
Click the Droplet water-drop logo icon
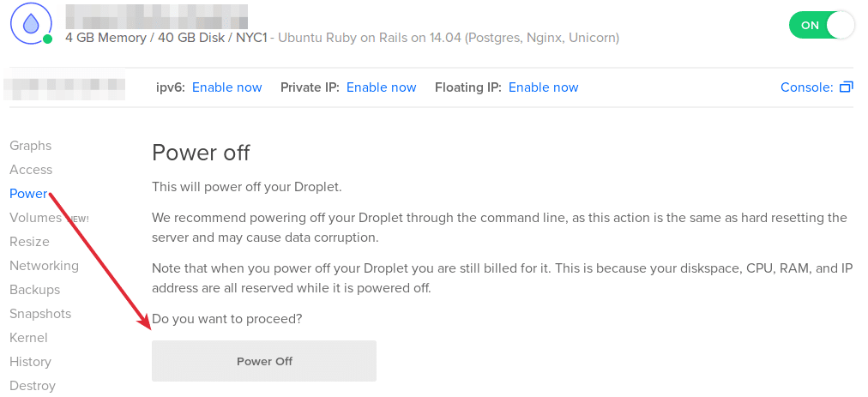point(30,22)
